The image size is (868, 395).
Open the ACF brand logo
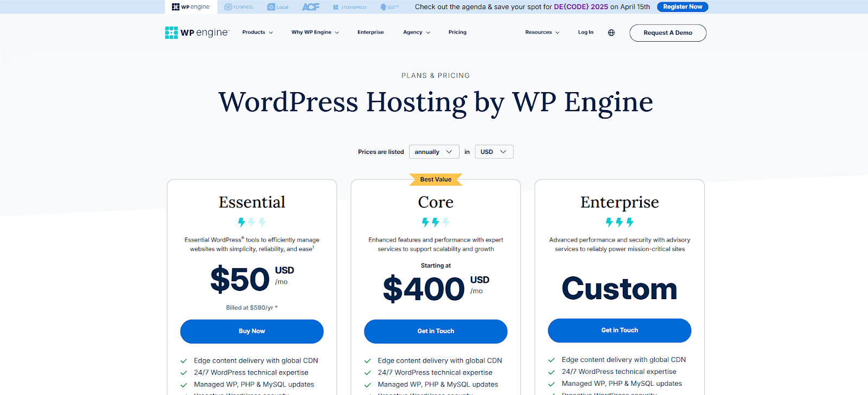click(x=311, y=7)
